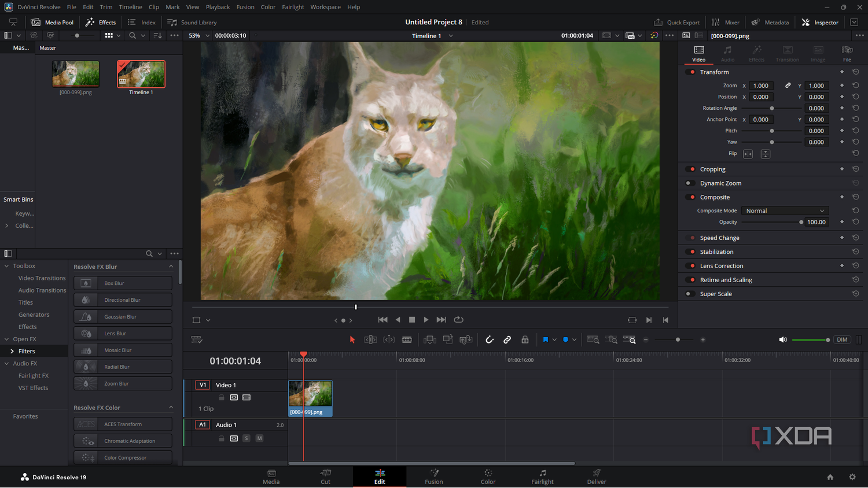Select the Timeline 1 thumbnail in media pool

[141, 74]
